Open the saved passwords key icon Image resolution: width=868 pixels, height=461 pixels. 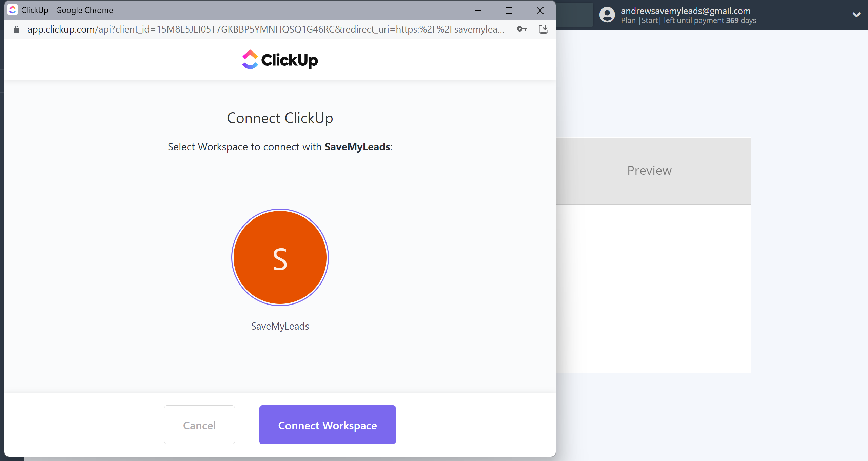coord(522,29)
